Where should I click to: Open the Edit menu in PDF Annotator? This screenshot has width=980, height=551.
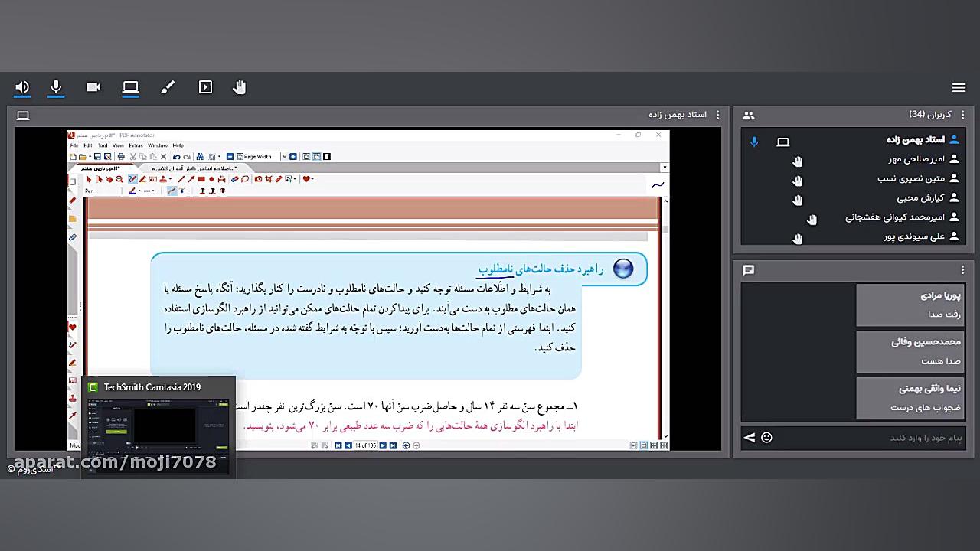(89, 145)
